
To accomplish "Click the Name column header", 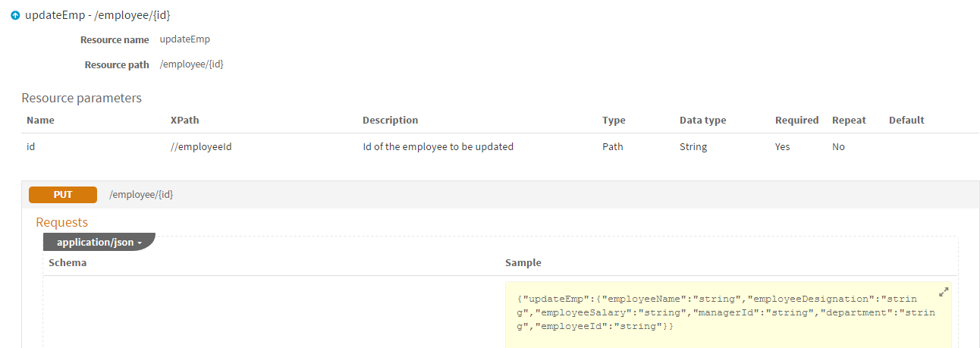I will (x=40, y=120).
